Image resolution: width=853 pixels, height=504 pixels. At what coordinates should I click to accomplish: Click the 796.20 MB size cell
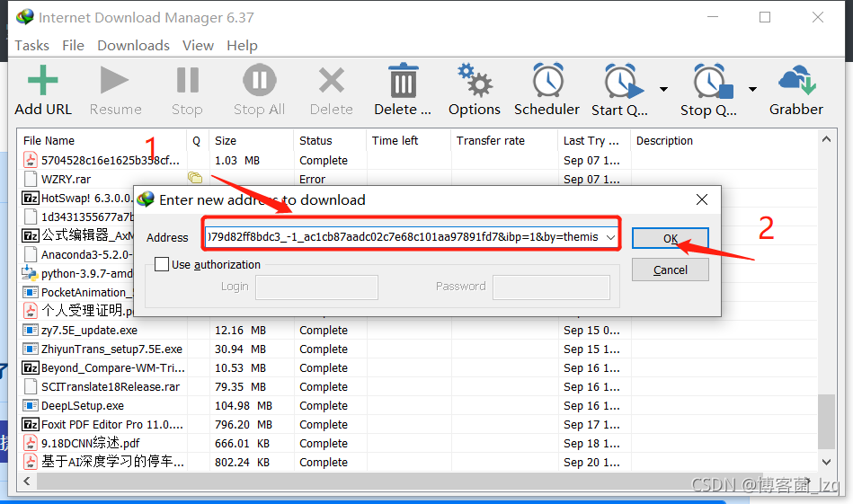pyautogui.click(x=244, y=425)
